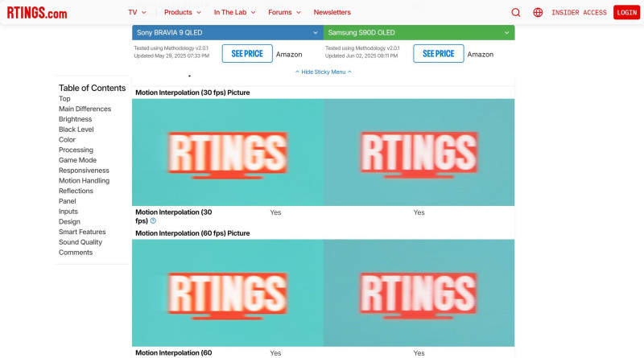Screen dimensions: 644x358
Task: Click Motion Interpolation (30 fps) Picture heading
Action: coord(192,93)
